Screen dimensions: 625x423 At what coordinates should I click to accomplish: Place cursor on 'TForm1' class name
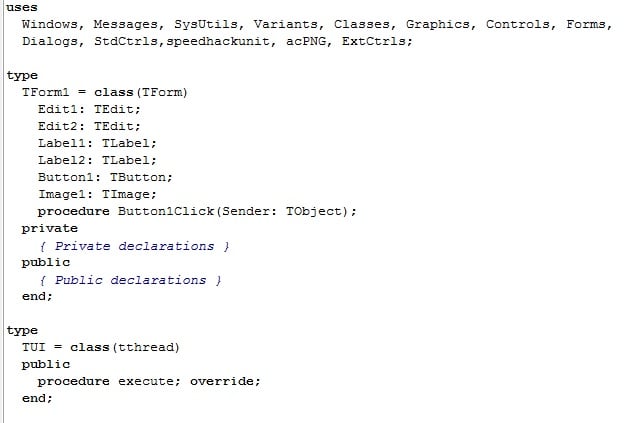(45, 92)
